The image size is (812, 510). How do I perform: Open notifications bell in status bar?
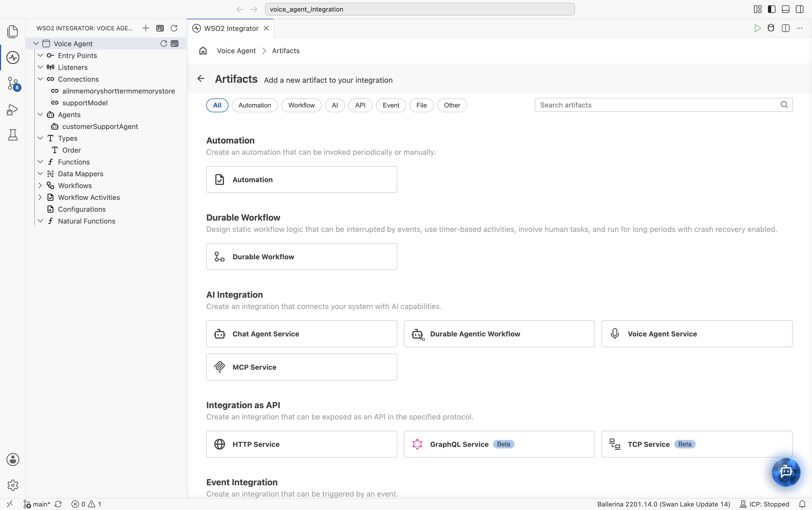click(802, 504)
